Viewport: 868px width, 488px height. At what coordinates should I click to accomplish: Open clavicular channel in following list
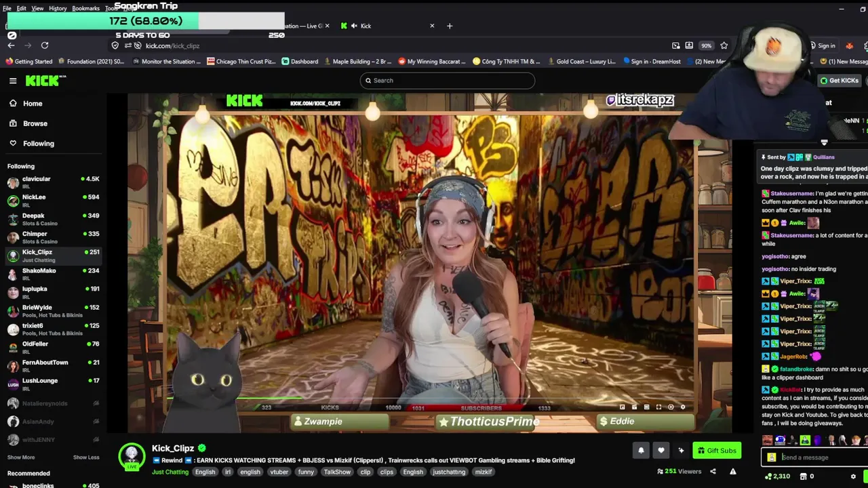coord(53,182)
